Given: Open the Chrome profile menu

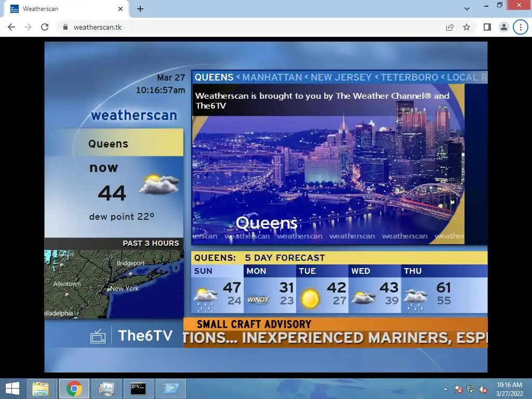Looking at the screenshot, I should (x=504, y=27).
